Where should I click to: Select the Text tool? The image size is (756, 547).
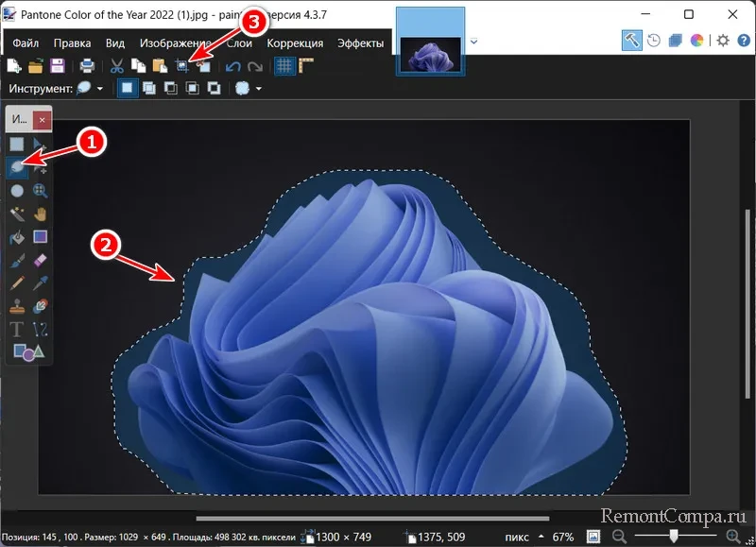[16, 329]
